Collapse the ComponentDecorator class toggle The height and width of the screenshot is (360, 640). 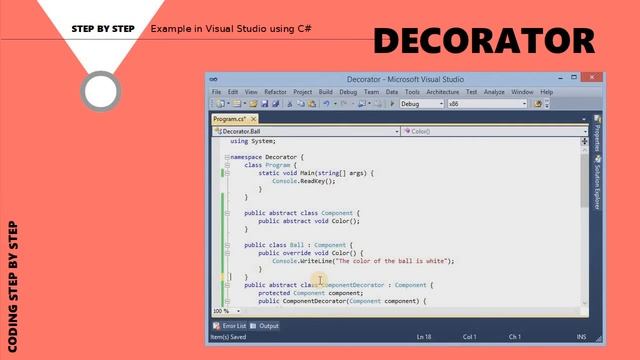pyautogui.click(x=227, y=285)
